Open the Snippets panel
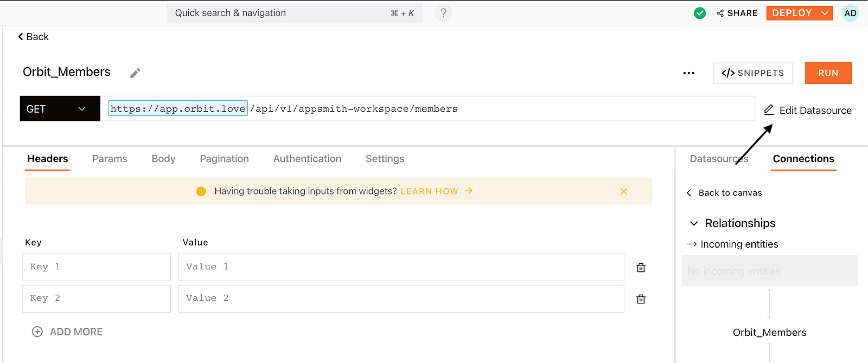Screen dimensions: 868x363 click(x=752, y=73)
